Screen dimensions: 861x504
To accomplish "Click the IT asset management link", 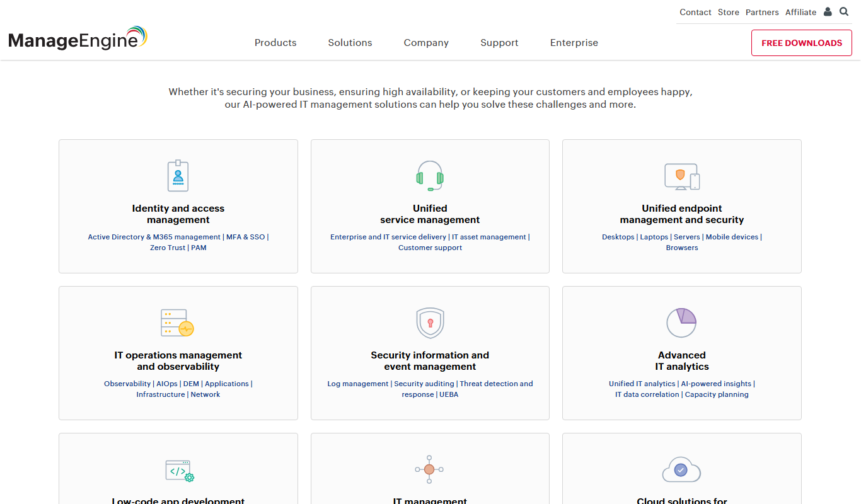I will [489, 237].
